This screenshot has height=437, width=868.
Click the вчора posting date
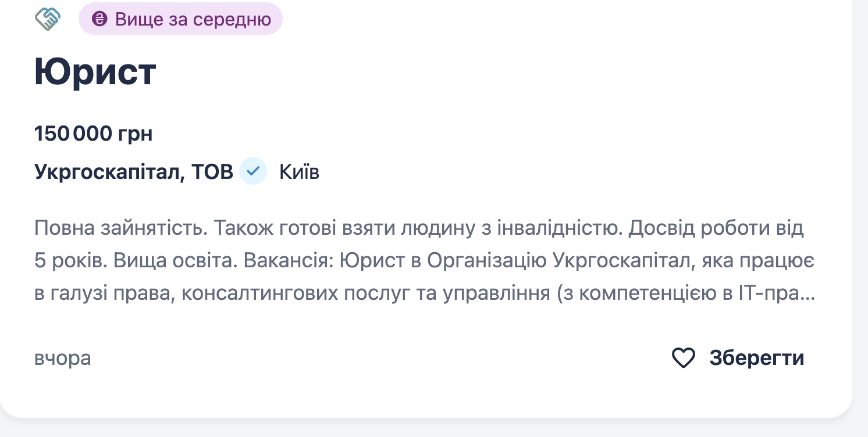point(62,358)
